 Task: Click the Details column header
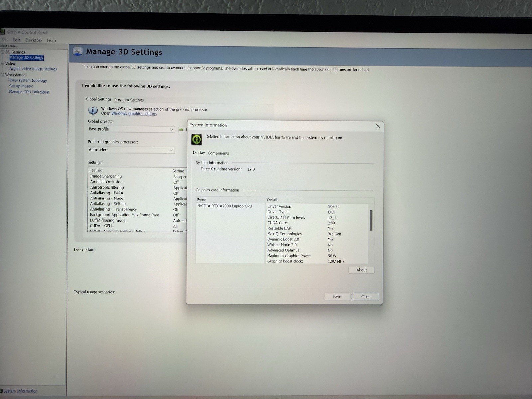(320, 200)
